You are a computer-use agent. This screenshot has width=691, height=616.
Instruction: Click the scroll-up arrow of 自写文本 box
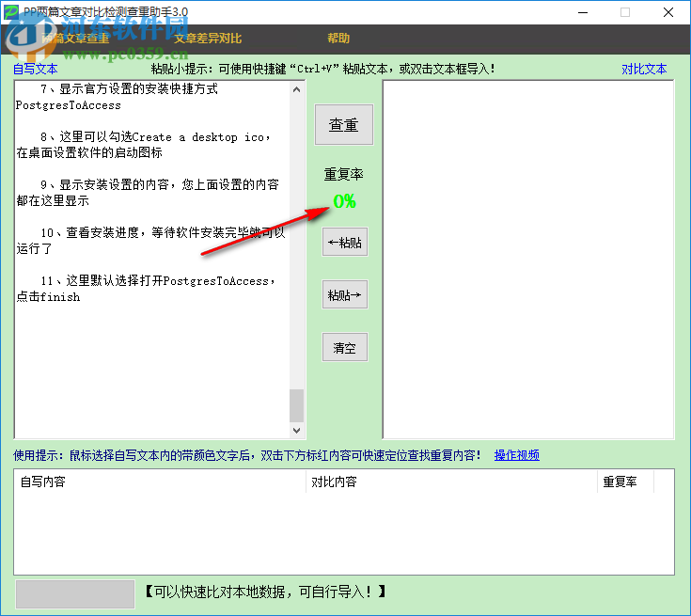296,89
